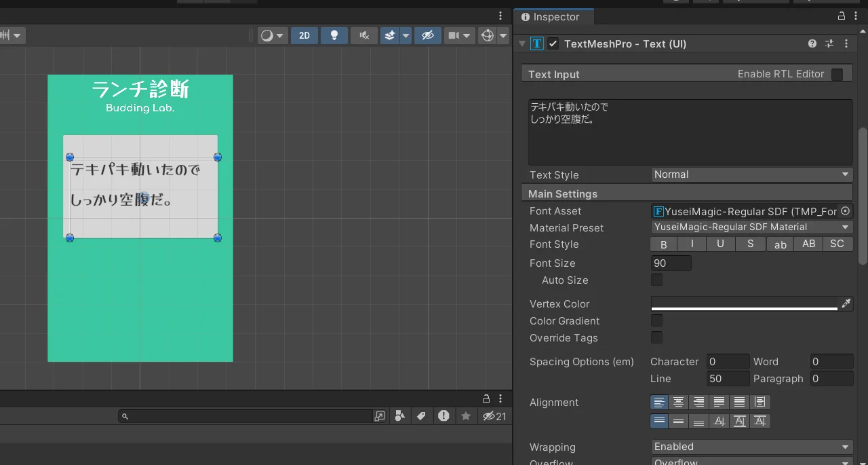The image size is (868, 465).
Task: Toggle lowercase font style
Action: (781, 244)
